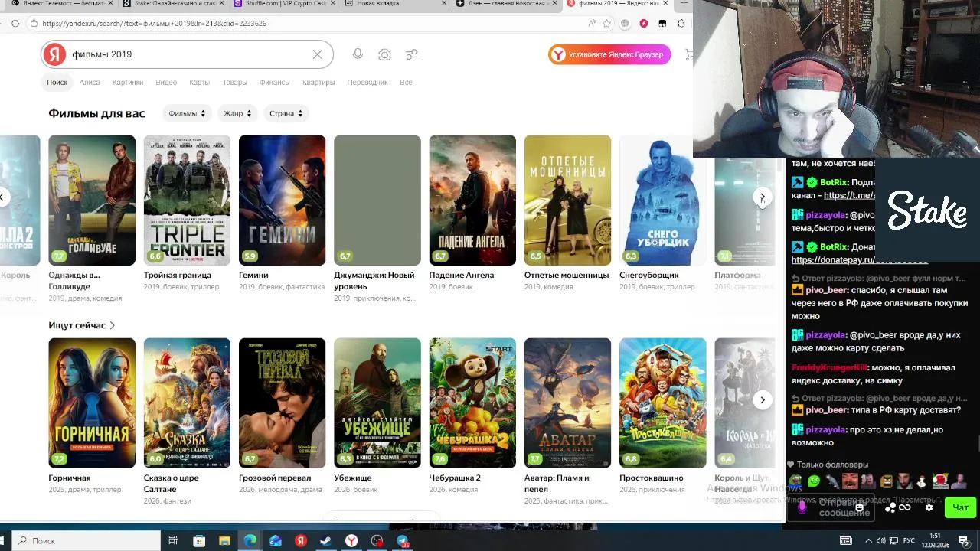Open the Жанр filter dropdown
This screenshot has height=551, width=980.
tap(237, 113)
